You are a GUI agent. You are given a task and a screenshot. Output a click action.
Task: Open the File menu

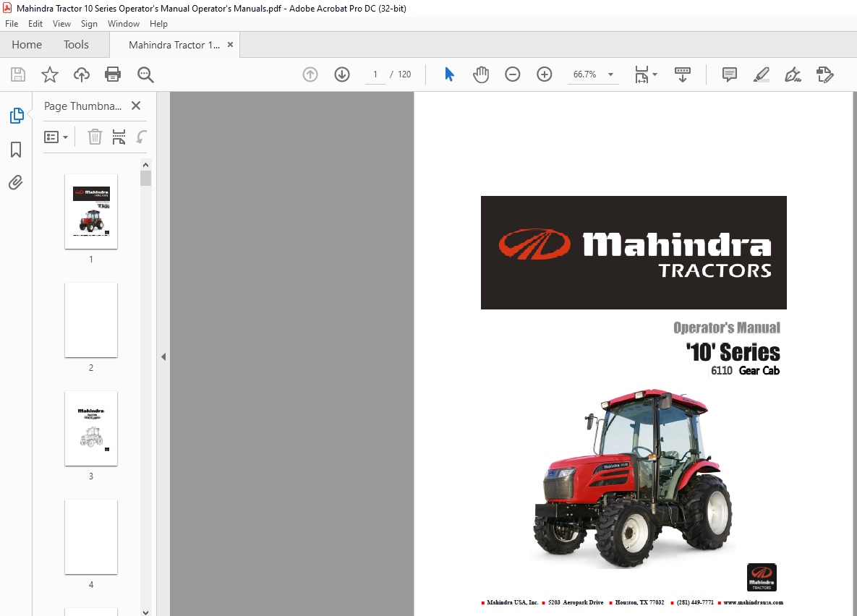(x=12, y=24)
